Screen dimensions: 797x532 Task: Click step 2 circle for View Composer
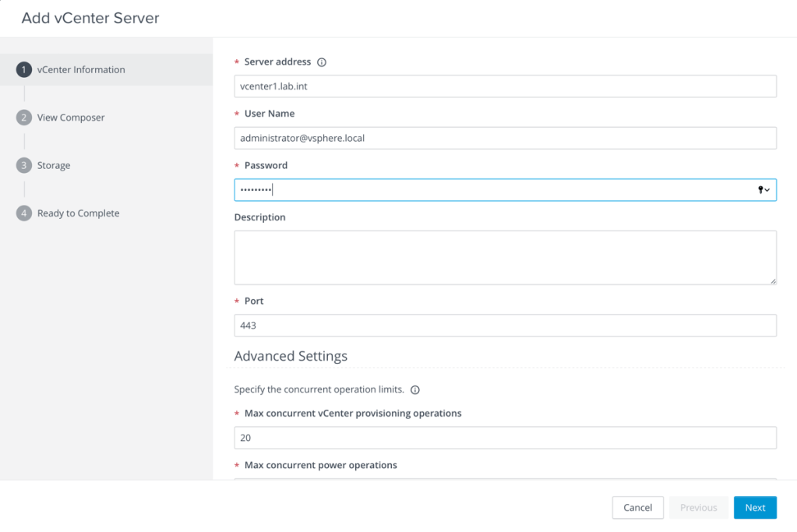pos(24,118)
